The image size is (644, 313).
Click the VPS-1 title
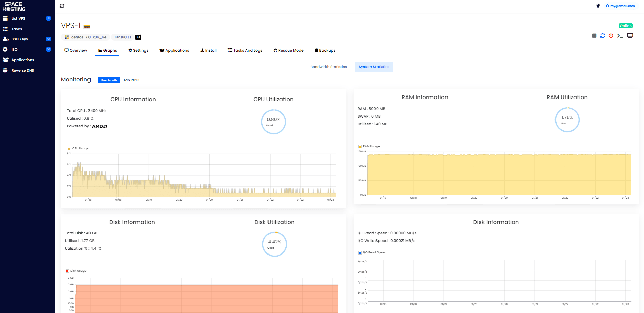(71, 26)
